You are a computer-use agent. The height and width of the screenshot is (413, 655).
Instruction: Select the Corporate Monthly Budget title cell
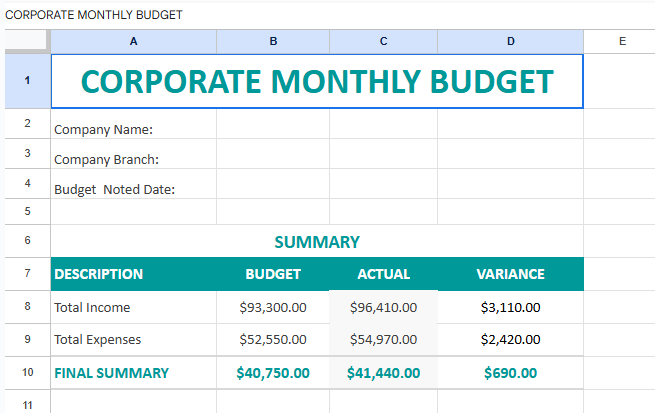pyautogui.click(x=316, y=82)
